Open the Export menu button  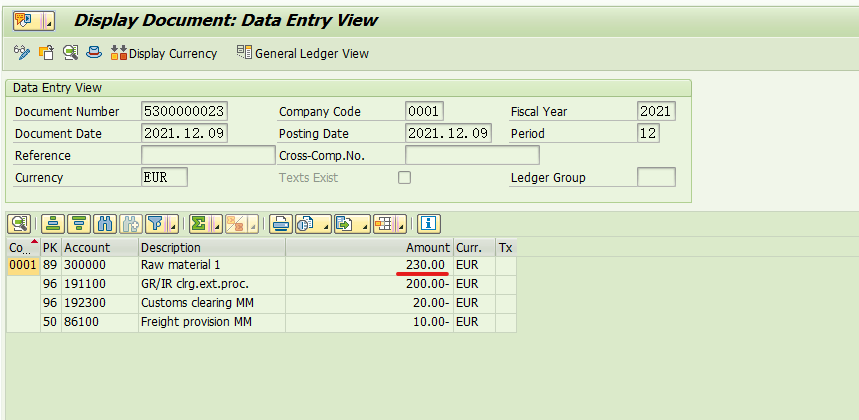click(x=352, y=223)
